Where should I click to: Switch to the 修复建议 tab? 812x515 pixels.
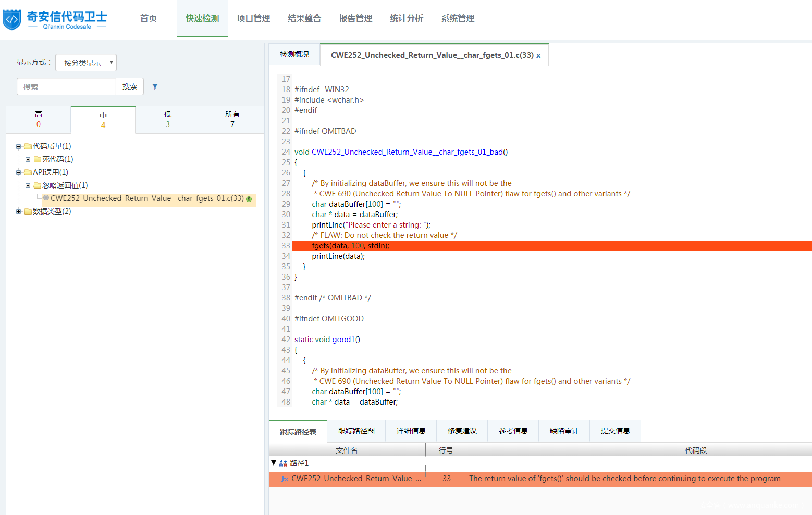click(462, 431)
